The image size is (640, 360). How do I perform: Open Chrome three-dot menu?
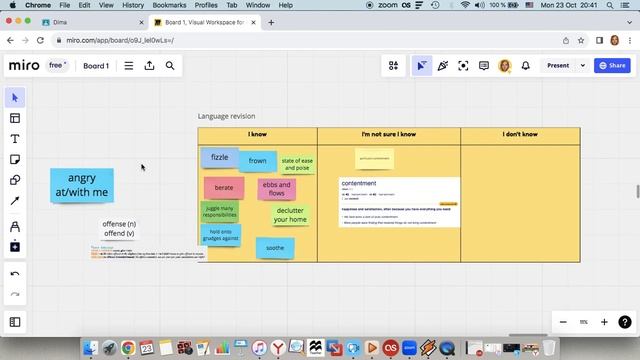coord(630,40)
